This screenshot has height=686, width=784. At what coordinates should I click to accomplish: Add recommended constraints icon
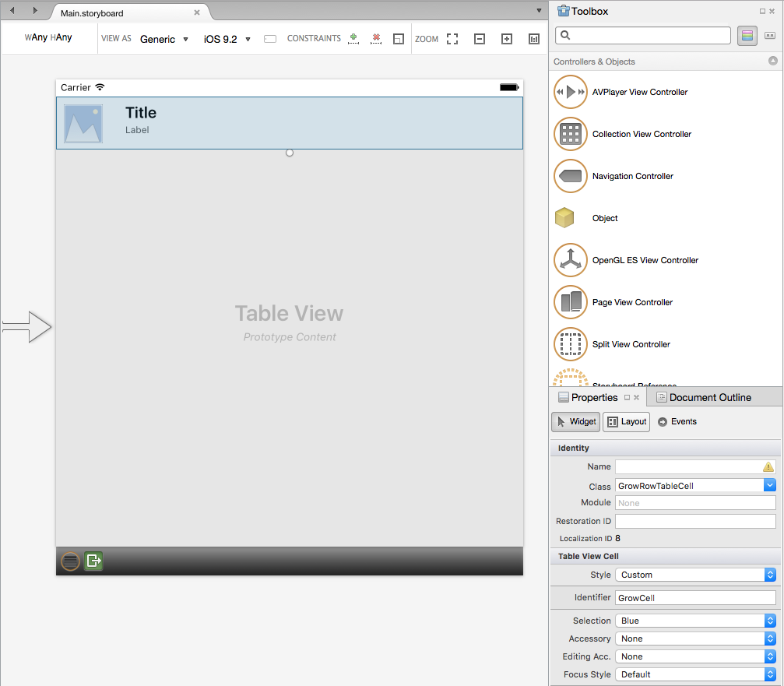(353, 39)
